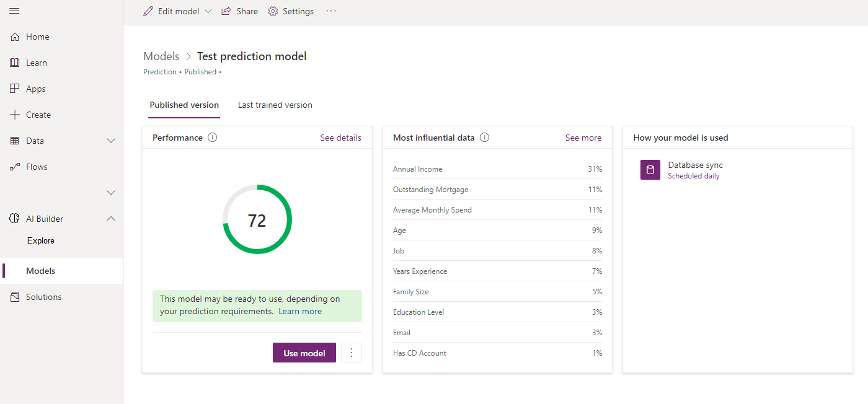The image size is (868, 404).
Task: Open the Solutions section
Action: click(x=43, y=297)
